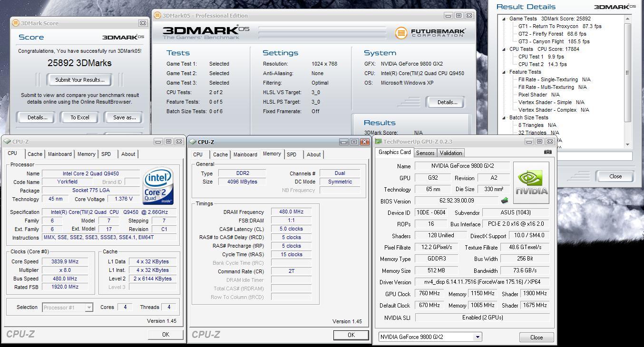The height and width of the screenshot is (347, 644).
Task: Click the GPU-Z title bar icon
Action: click(x=378, y=141)
